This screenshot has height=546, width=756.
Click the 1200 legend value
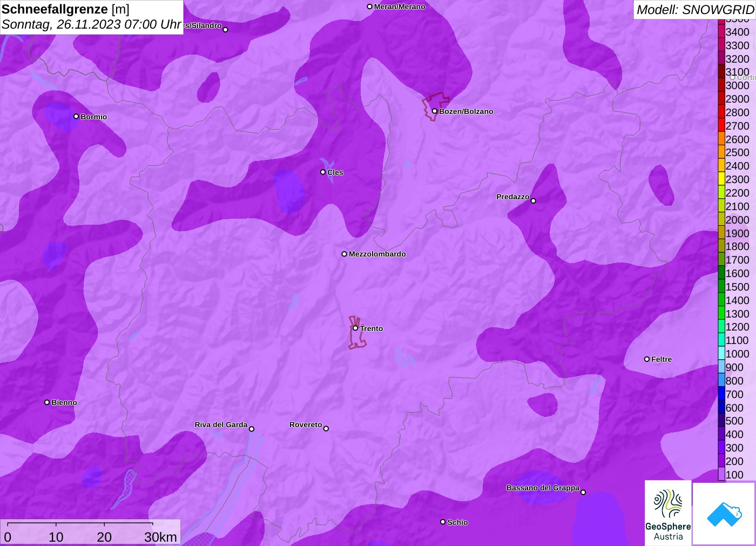738,327
